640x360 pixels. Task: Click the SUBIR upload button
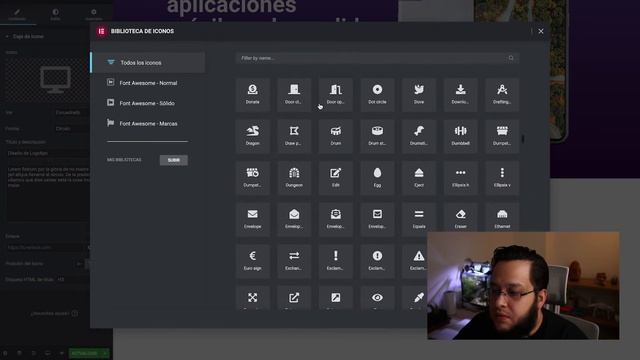point(174,160)
